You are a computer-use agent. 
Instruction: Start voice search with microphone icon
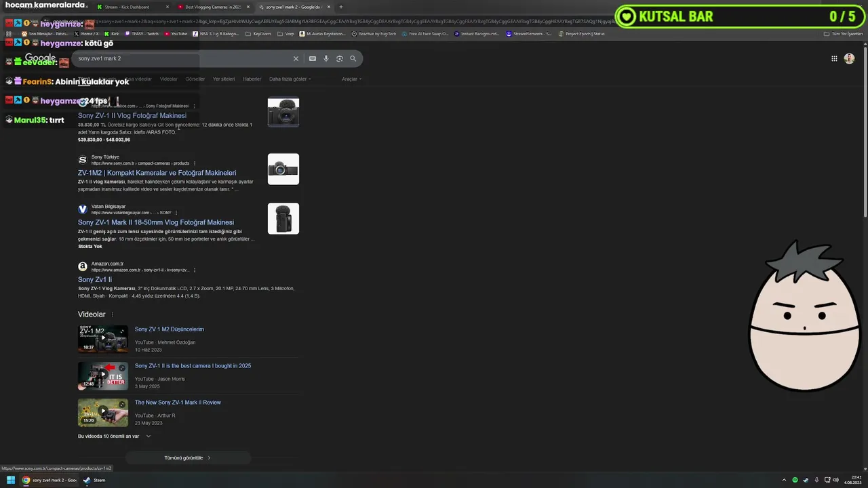(x=326, y=58)
